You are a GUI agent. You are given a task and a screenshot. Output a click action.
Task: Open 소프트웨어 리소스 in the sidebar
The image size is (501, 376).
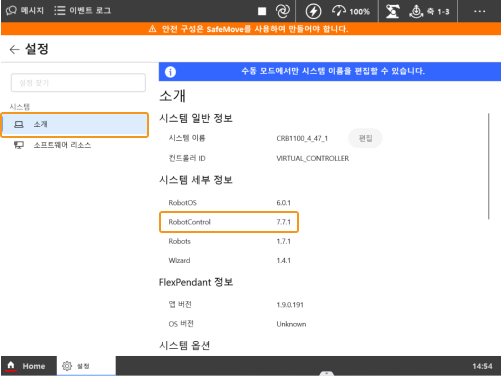coord(62,145)
